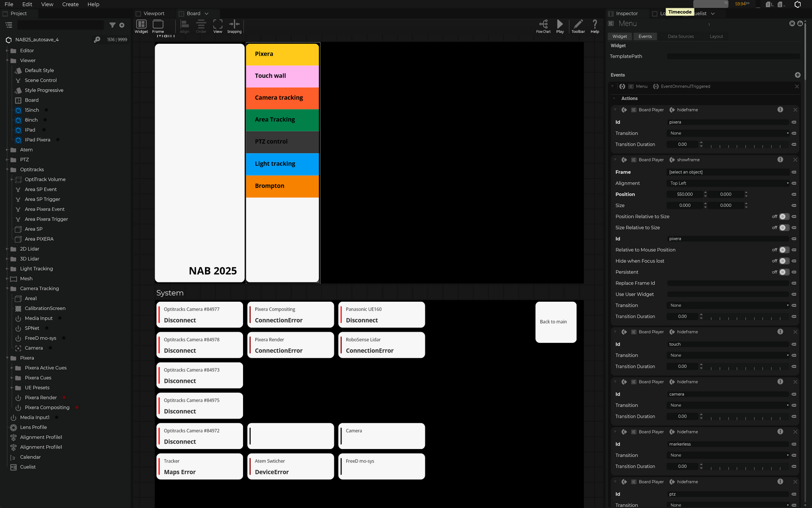This screenshot has width=812, height=508.
Task: Open the Create menu
Action: (x=70, y=4)
